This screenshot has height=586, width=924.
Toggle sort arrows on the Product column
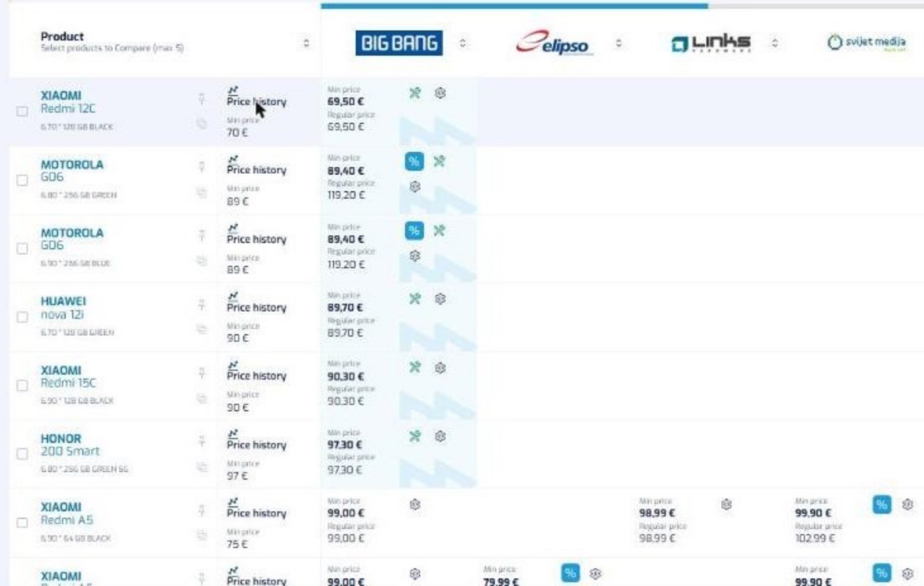pos(306,43)
